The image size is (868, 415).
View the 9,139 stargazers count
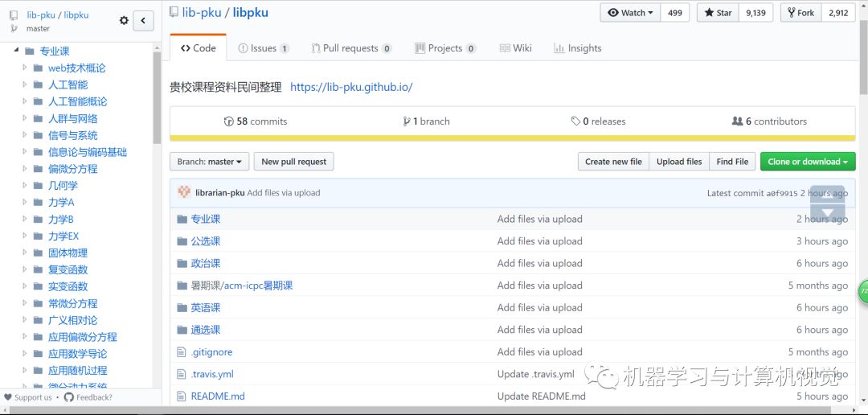(755, 13)
